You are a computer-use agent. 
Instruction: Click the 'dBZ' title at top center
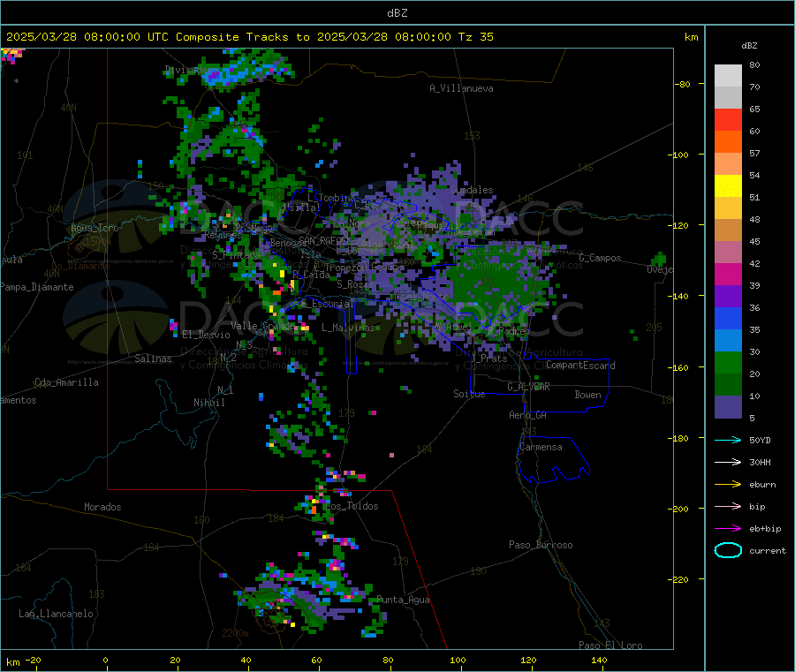coord(397,13)
